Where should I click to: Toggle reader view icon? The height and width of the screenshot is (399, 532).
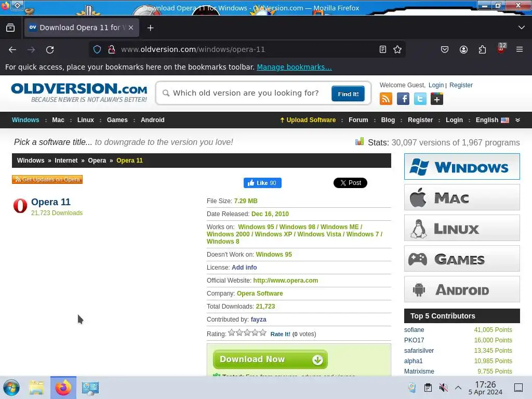point(383,49)
